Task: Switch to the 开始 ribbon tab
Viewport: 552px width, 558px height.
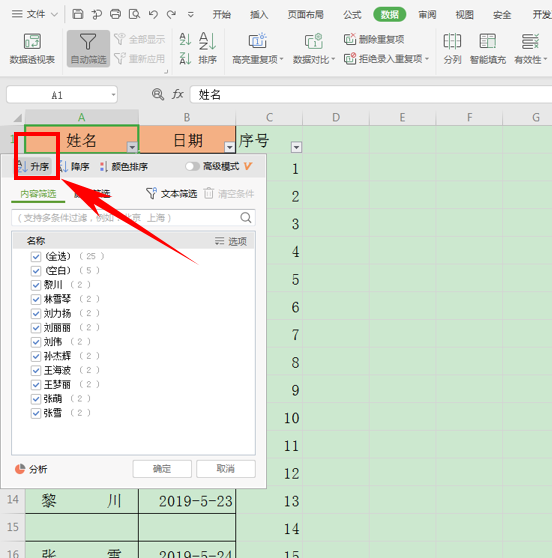Action: click(221, 15)
